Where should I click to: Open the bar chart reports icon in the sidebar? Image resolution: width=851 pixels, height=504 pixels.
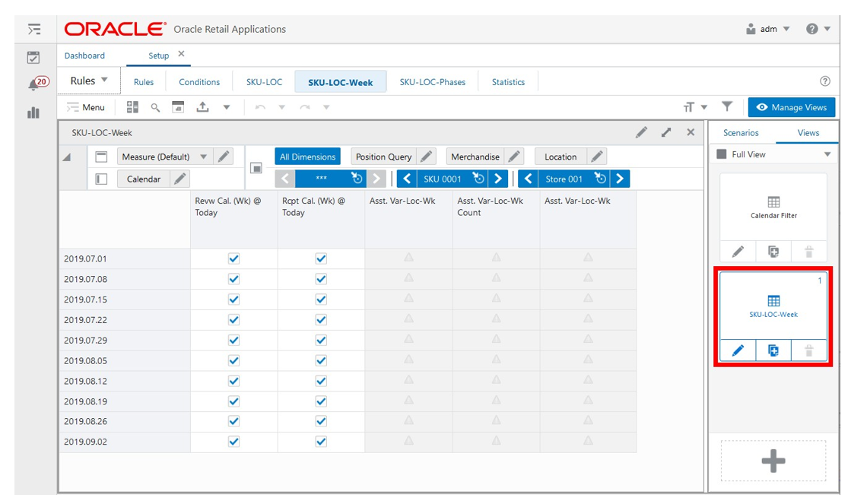tap(33, 113)
